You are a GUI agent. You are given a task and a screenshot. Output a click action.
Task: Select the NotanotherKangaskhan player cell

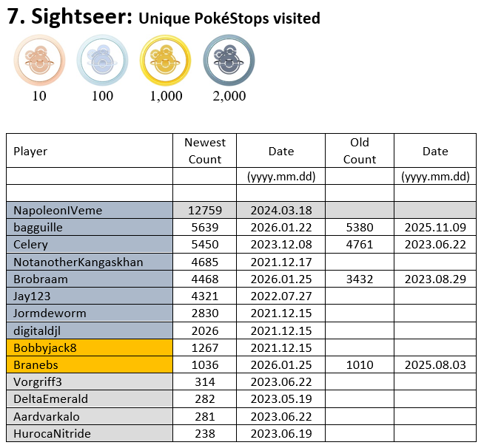[90, 262]
